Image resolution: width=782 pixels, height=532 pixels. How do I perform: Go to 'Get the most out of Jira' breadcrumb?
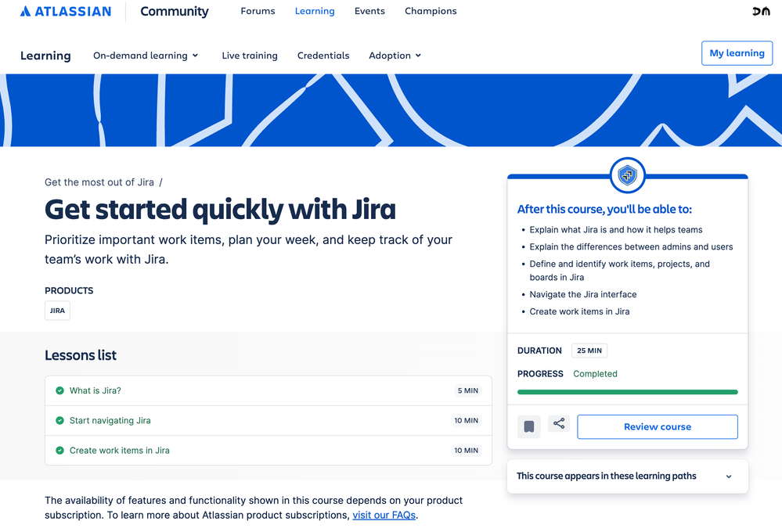point(99,182)
